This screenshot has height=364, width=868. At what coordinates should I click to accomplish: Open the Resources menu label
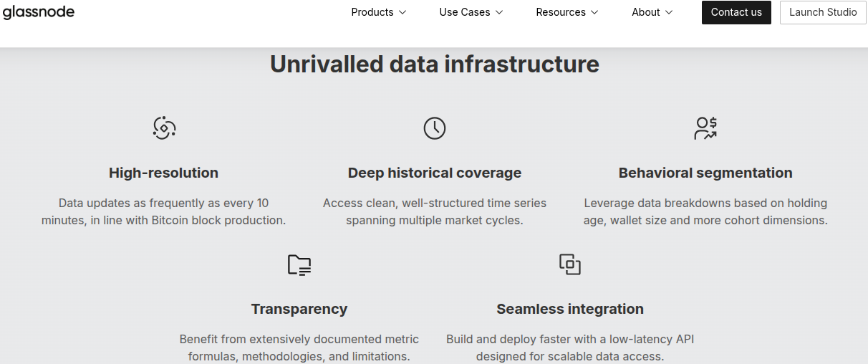point(561,12)
